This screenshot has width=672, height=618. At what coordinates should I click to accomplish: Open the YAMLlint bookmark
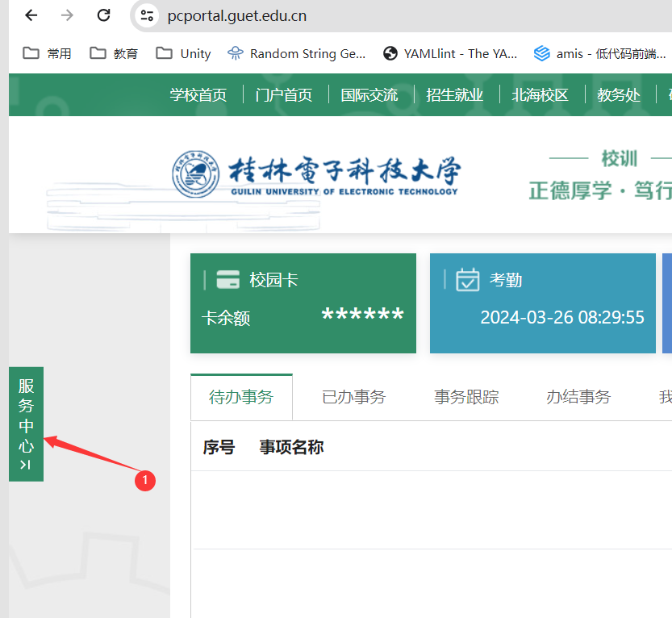click(450, 53)
